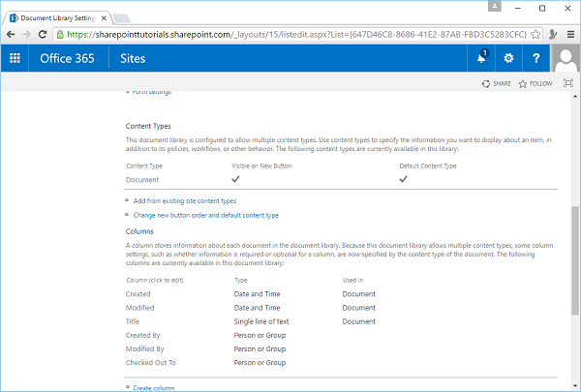Screen dimensions: 581x392
Task: Click the Help question mark icon
Action: pyautogui.click(x=536, y=58)
